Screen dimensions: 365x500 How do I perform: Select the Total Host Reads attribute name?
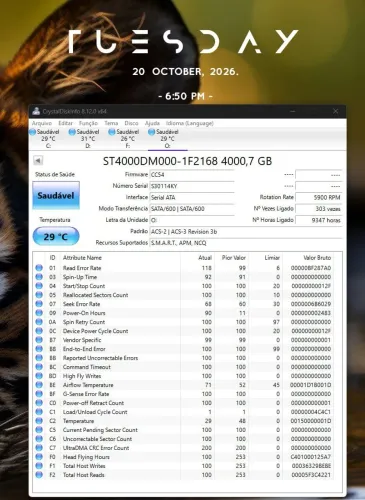84,475
